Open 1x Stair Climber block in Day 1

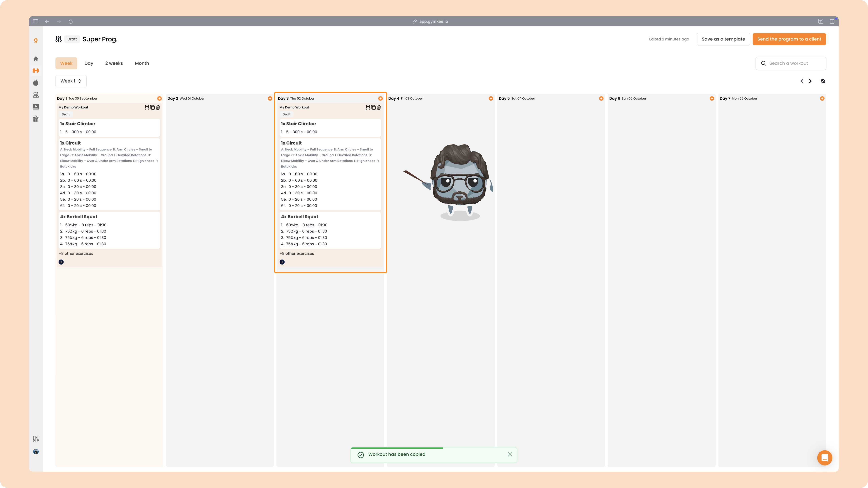(x=109, y=128)
